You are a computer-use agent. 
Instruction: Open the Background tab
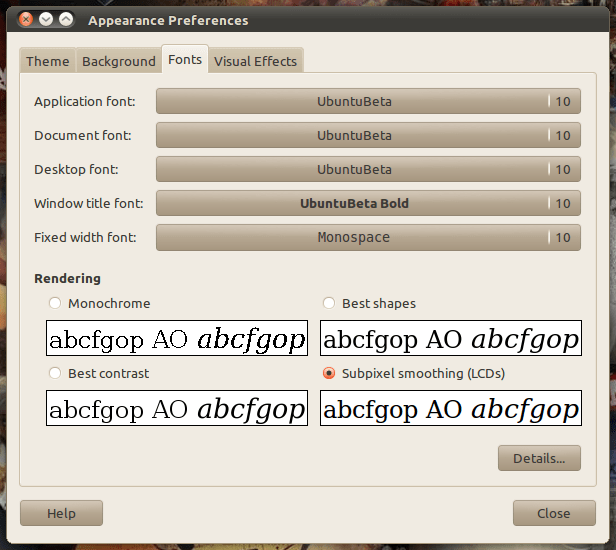119,61
